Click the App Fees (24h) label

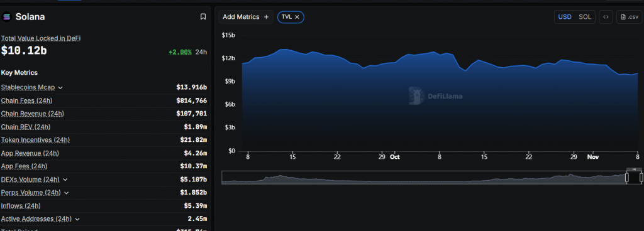[x=25, y=166]
